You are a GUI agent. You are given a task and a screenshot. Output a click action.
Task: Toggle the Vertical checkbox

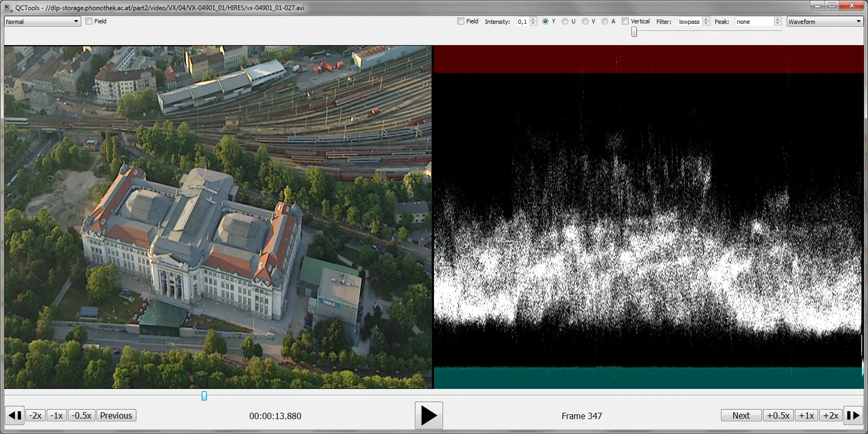626,21
